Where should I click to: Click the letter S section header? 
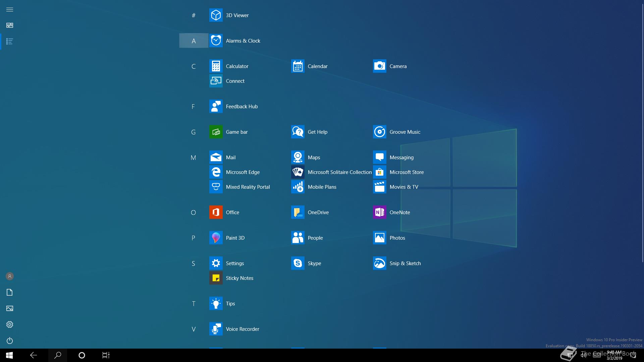193,263
